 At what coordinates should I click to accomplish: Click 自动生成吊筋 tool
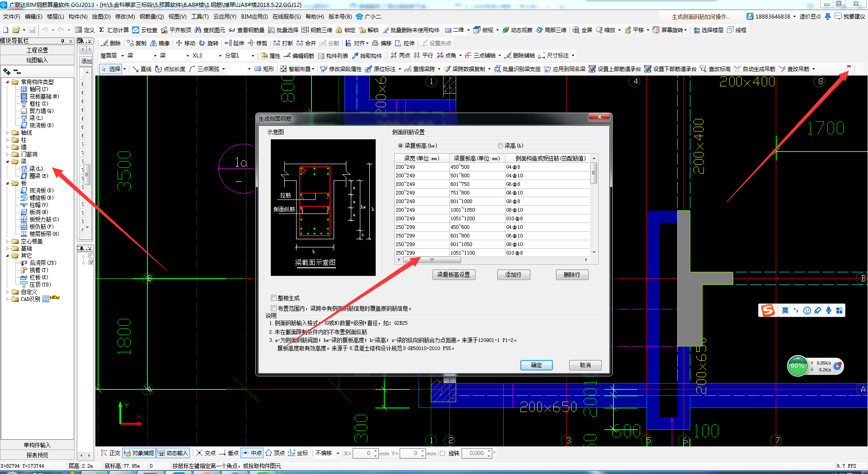coord(755,69)
